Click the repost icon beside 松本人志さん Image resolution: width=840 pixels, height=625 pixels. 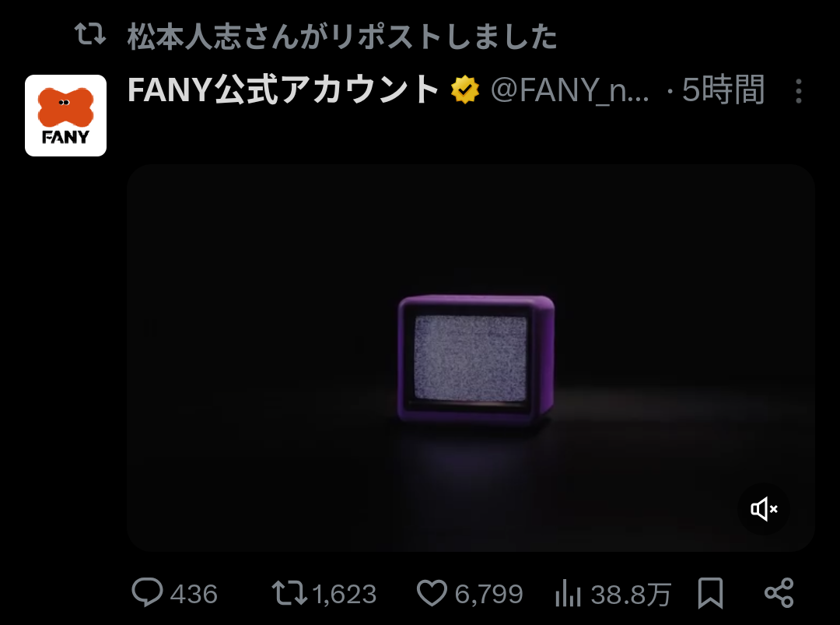tap(90, 34)
